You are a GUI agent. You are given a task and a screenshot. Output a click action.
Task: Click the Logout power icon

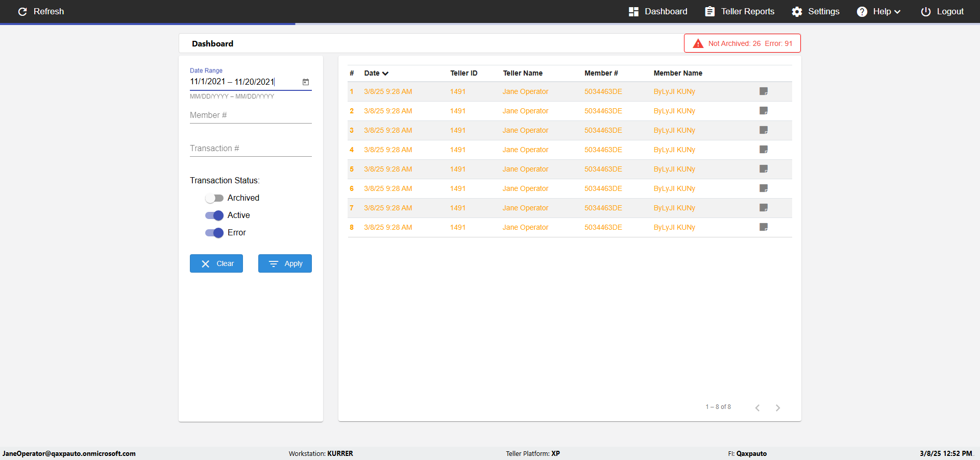[x=926, y=11]
